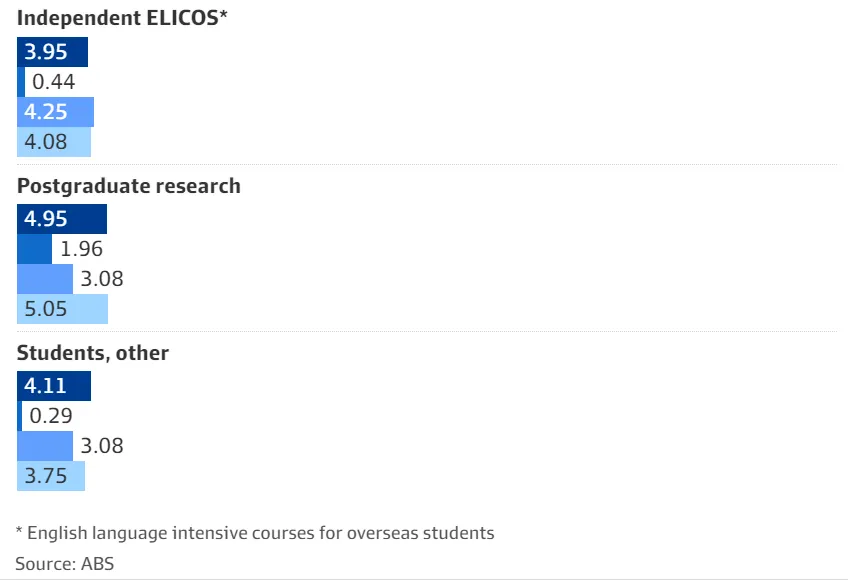Click the 1.96 value label
Screen dimensions: 848x580
81,249
